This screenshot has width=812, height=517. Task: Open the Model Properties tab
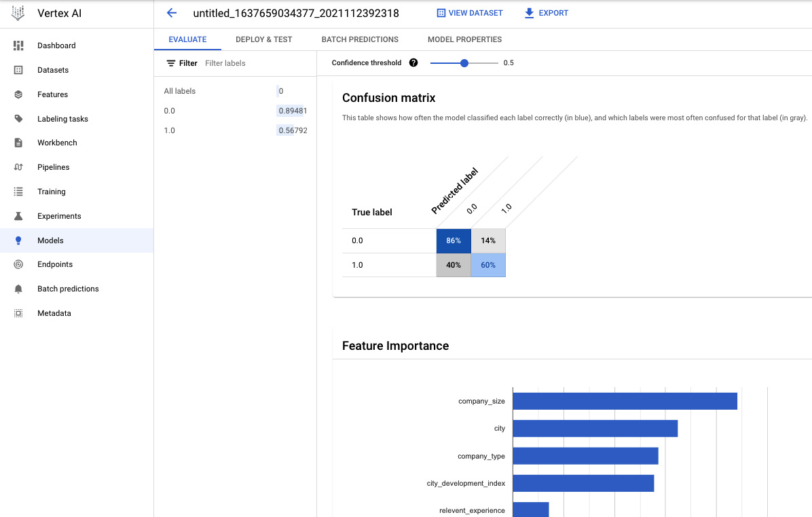tap(464, 39)
